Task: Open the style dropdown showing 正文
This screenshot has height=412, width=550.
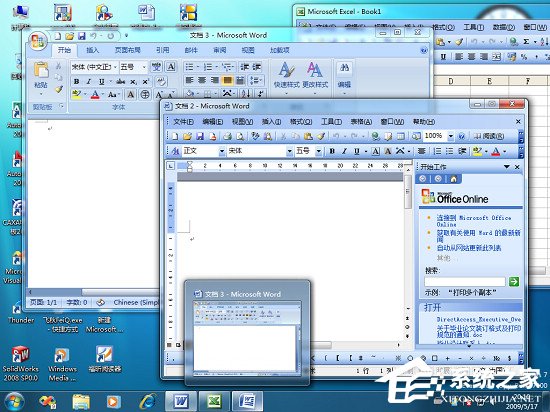Action: [x=222, y=151]
